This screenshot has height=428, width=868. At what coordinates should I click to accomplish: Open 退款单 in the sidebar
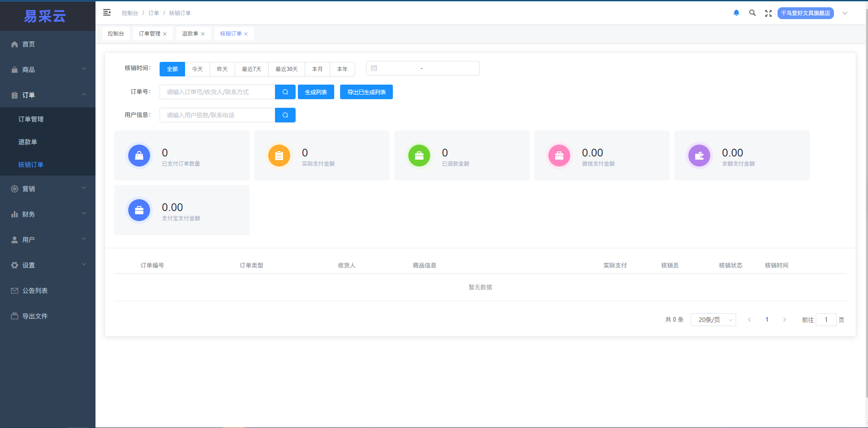click(x=28, y=142)
